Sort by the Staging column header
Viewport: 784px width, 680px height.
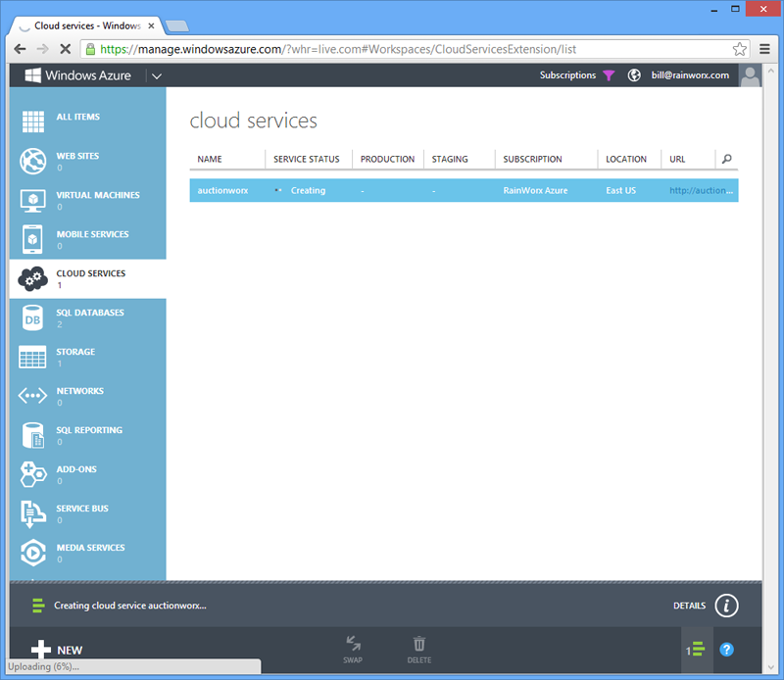[x=450, y=159]
